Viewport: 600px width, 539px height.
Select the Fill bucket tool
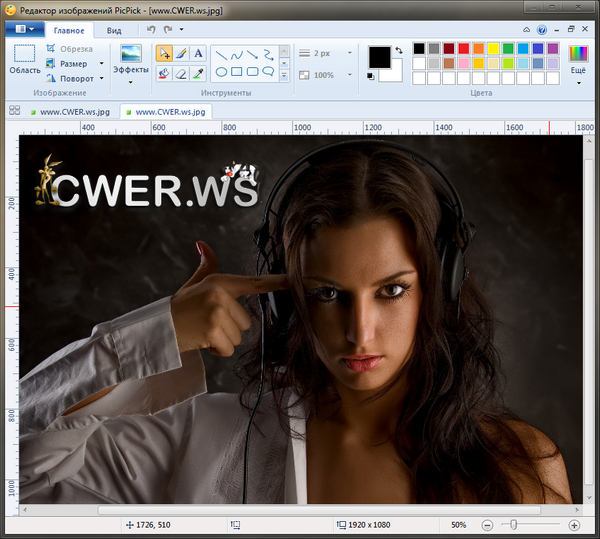tap(164, 73)
